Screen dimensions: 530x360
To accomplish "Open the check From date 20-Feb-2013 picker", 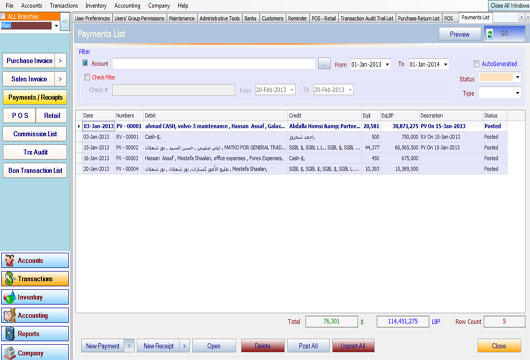I will pos(292,90).
